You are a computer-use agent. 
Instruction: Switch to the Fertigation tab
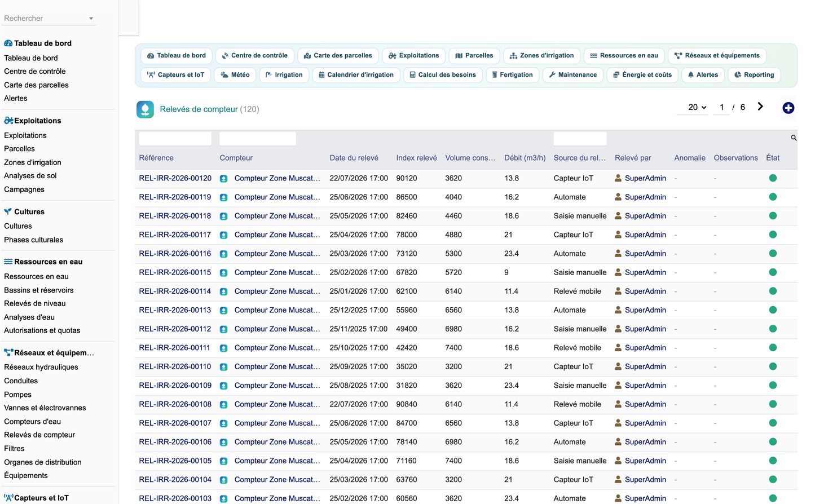pos(512,75)
